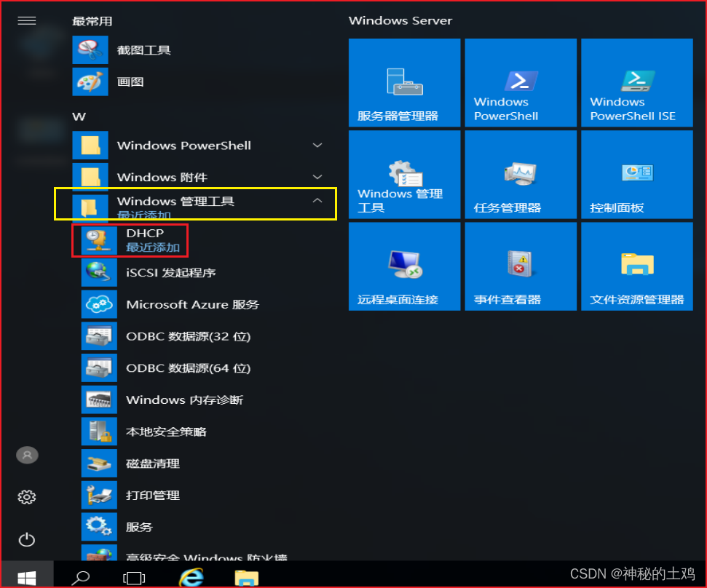This screenshot has height=588, width=707.
Task: Open the 控制面板 tile
Action: 636,174
